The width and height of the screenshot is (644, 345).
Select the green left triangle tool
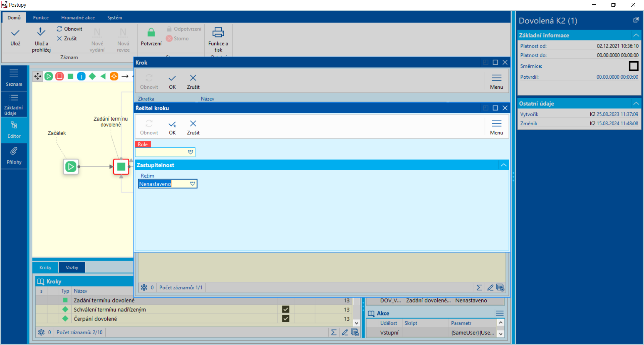tap(103, 76)
